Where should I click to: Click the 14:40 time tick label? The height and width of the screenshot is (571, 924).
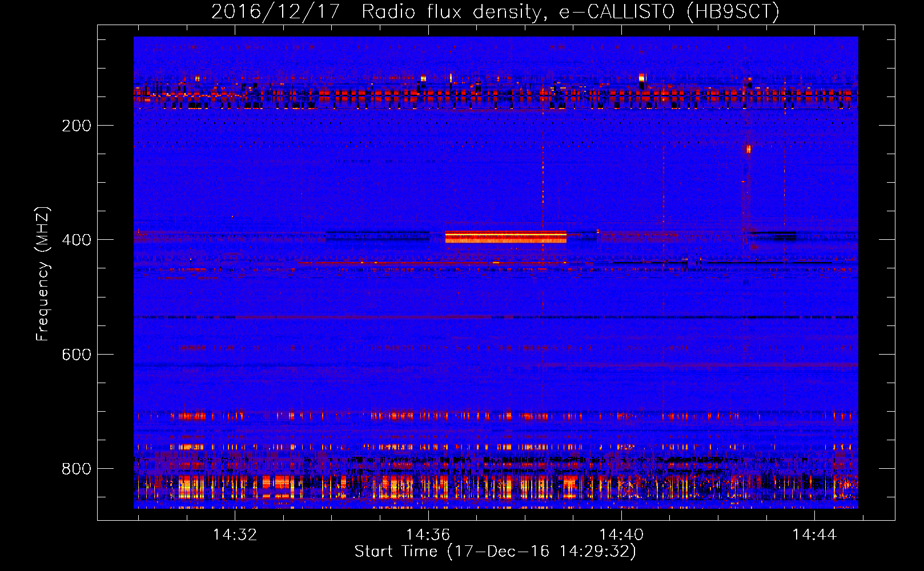(621, 535)
